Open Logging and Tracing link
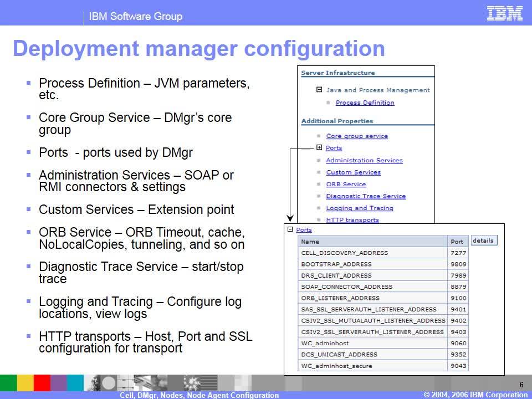Image resolution: width=532 pixels, height=399 pixels. coord(360,208)
